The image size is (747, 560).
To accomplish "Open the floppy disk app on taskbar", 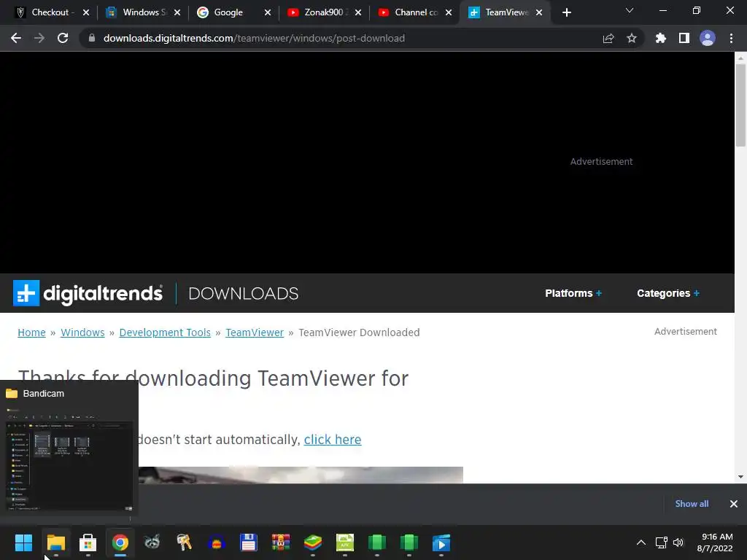I will pyautogui.click(x=248, y=542).
